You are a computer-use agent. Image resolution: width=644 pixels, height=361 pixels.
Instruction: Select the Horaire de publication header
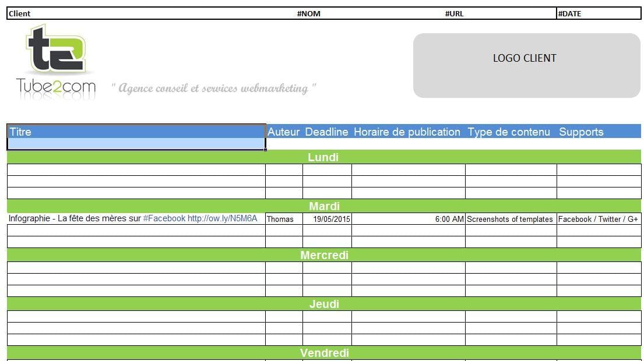[407, 132]
